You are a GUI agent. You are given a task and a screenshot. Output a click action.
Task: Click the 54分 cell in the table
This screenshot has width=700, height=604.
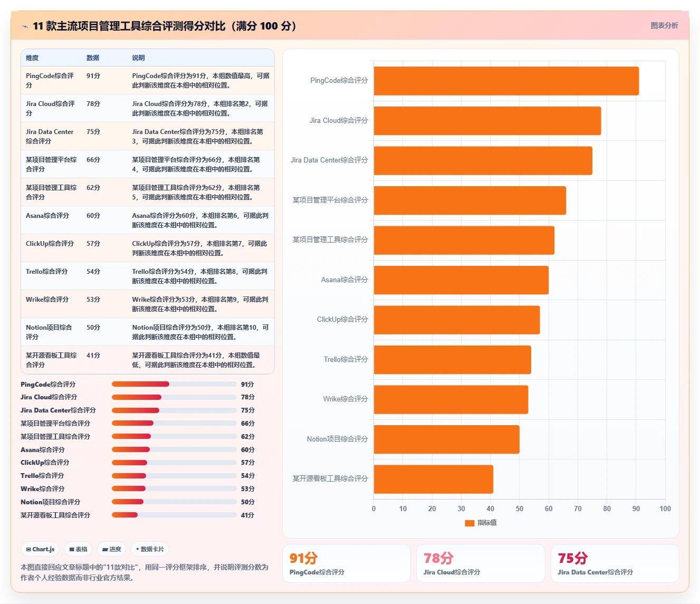coord(93,272)
